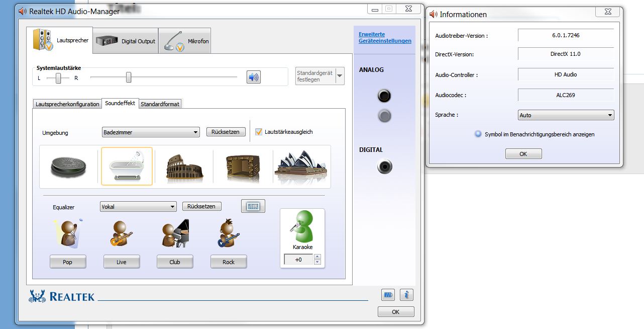Open Erweiterte Geräteeinstellungen link
Image resolution: width=644 pixels, height=329 pixels.
[385, 38]
